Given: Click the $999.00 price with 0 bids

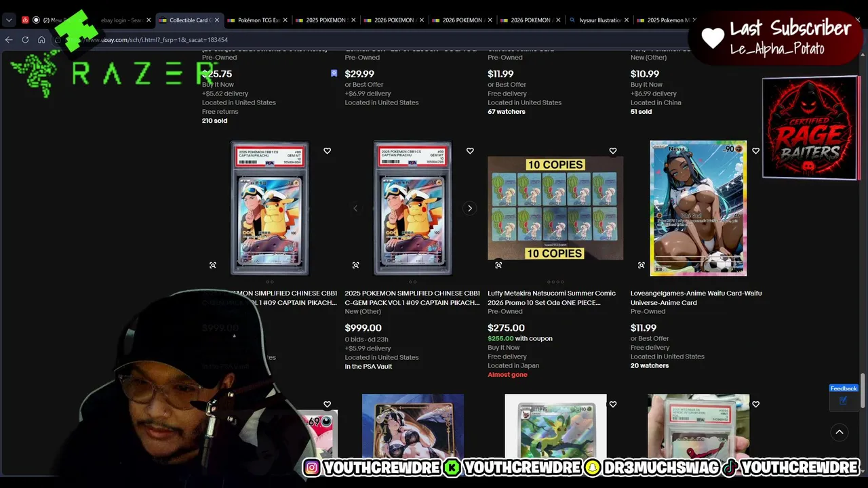Looking at the screenshot, I should click(363, 328).
